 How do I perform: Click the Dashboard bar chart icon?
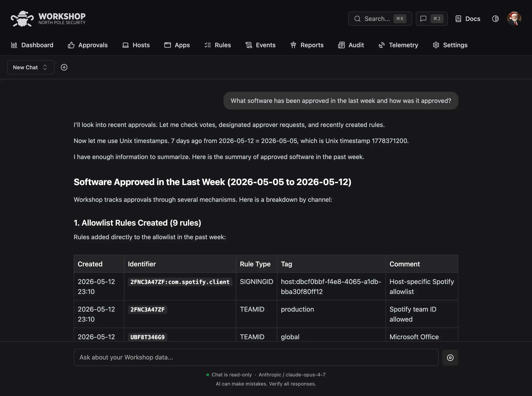[14, 45]
